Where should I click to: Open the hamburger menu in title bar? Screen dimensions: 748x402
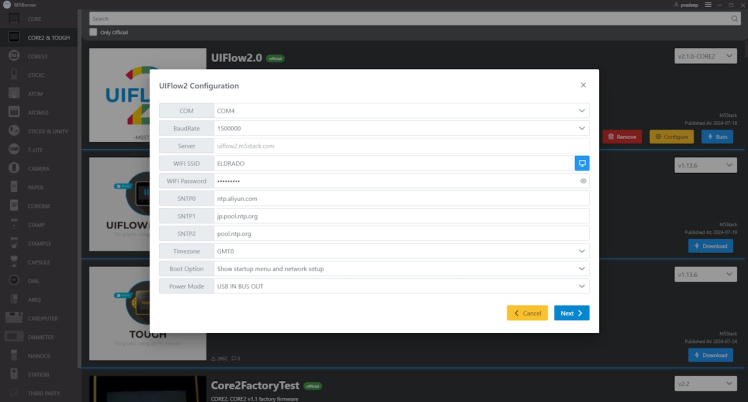[708, 5]
